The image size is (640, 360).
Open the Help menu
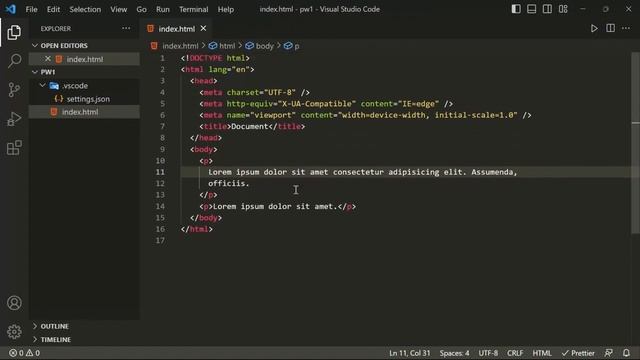(x=226, y=9)
